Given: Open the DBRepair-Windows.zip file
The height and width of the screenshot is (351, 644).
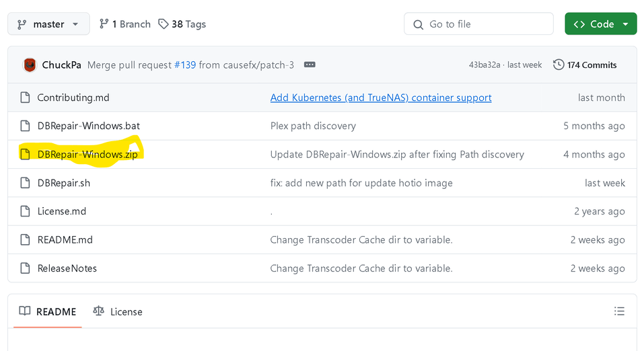Looking at the screenshot, I should (87, 155).
